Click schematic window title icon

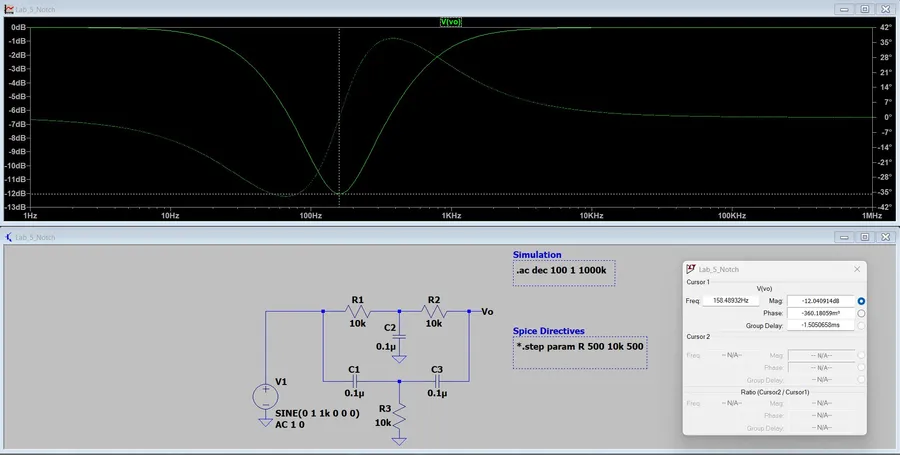(9, 237)
